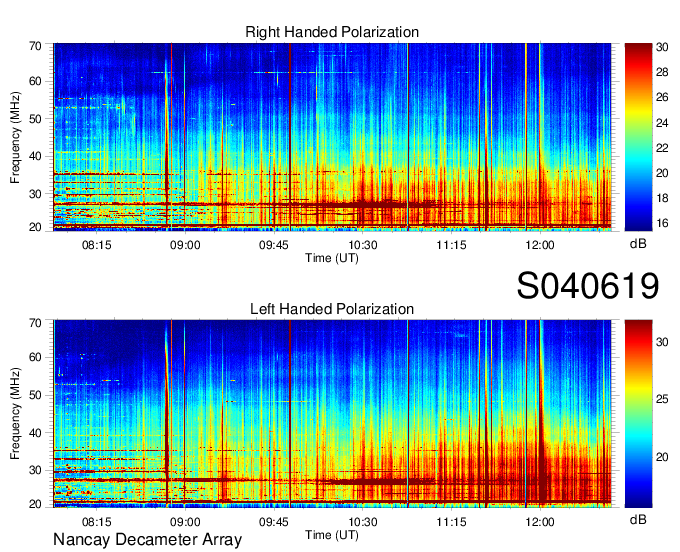
Task: Pick the 09:45 tick of left-handed plot
Action: pos(274,522)
